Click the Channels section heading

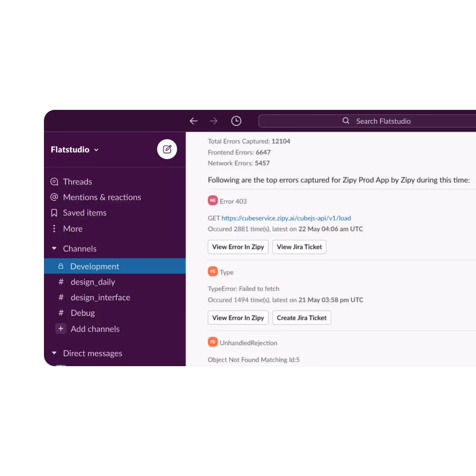click(80, 248)
